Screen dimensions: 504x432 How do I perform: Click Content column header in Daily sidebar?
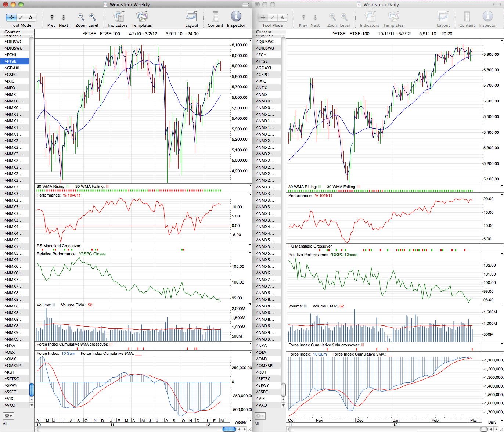(x=266, y=32)
